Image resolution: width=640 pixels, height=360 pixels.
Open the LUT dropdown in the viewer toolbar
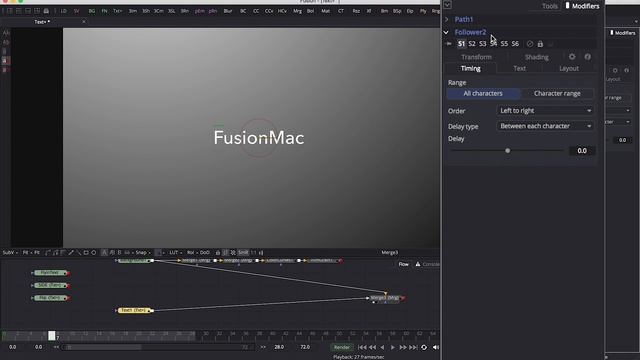[x=175, y=253]
